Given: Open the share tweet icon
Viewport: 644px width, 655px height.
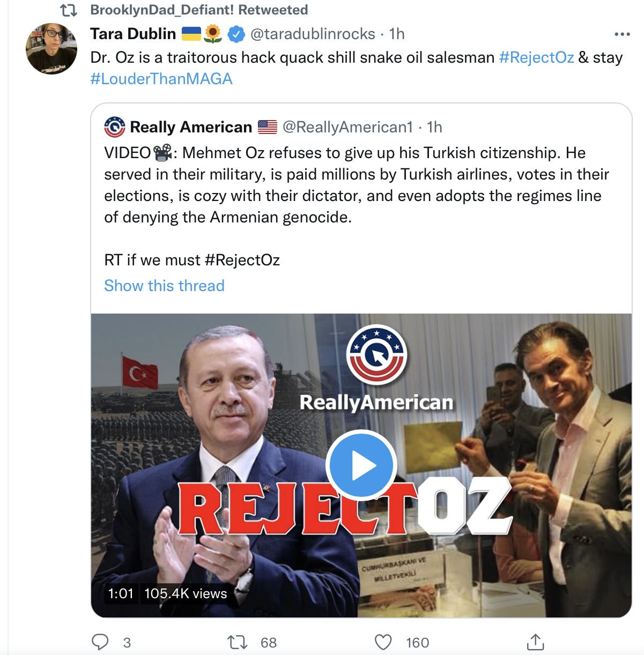Looking at the screenshot, I should coord(535,642).
